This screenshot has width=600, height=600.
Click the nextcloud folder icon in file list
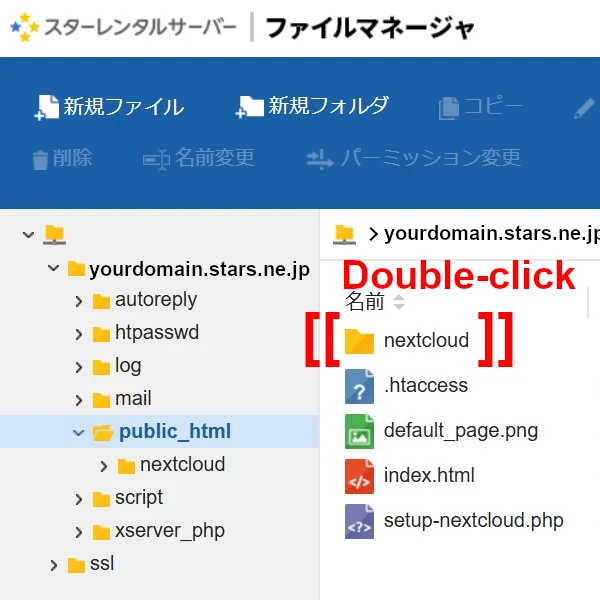coord(359,341)
